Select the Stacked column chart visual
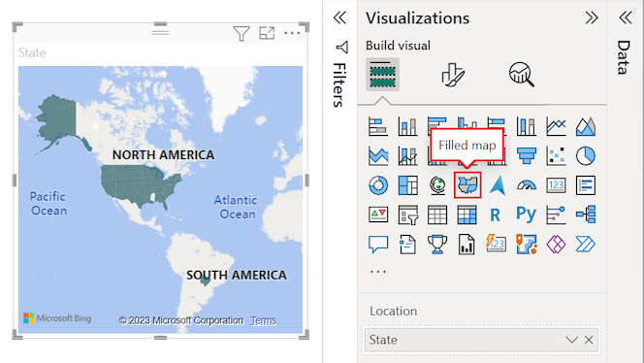 [407, 126]
